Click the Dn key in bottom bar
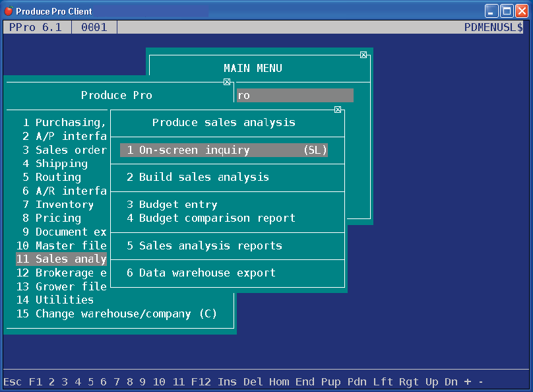This screenshot has width=533, height=392. pyautogui.click(x=451, y=382)
